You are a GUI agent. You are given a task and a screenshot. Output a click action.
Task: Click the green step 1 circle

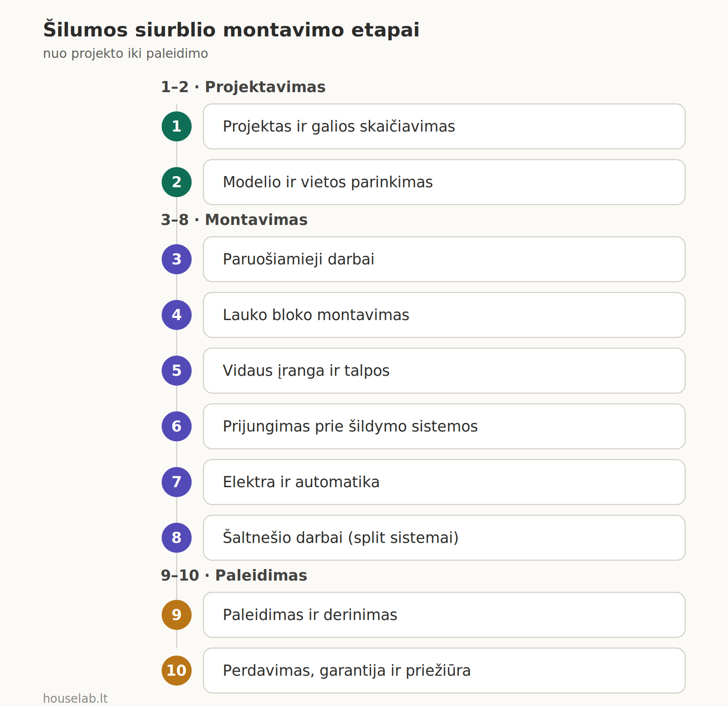pyautogui.click(x=177, y=126)
